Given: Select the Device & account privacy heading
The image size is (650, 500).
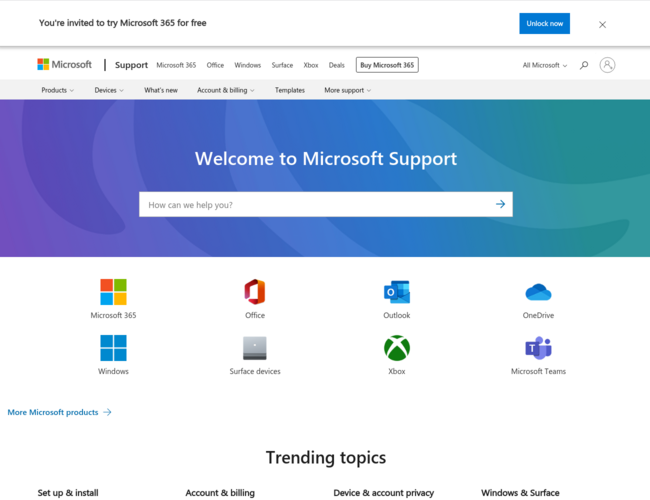Looking at the screenshot, I should (x=383, y=493).
